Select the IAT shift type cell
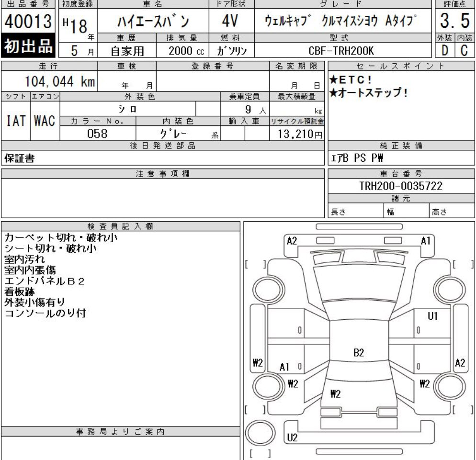This screenshot has height=460, width=476. point(16,119)
